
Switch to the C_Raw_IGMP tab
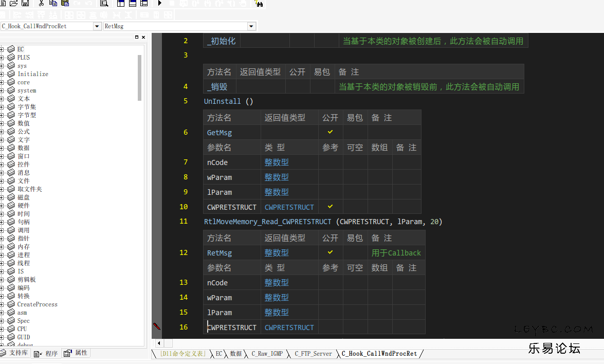coord(267,354)
